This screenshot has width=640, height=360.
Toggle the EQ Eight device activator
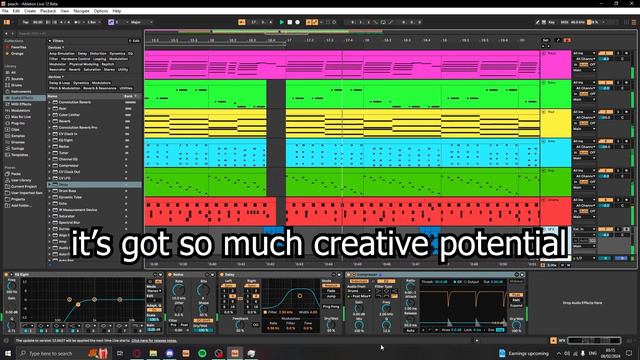(7, 275)
